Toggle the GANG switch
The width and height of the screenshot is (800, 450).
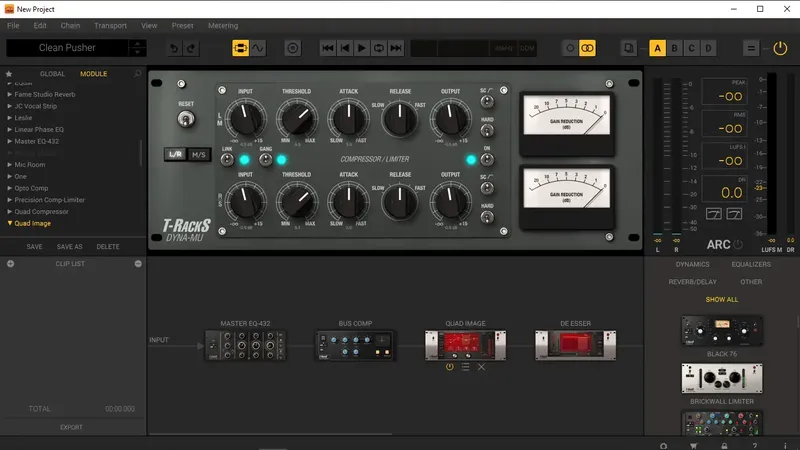point(265,160)
